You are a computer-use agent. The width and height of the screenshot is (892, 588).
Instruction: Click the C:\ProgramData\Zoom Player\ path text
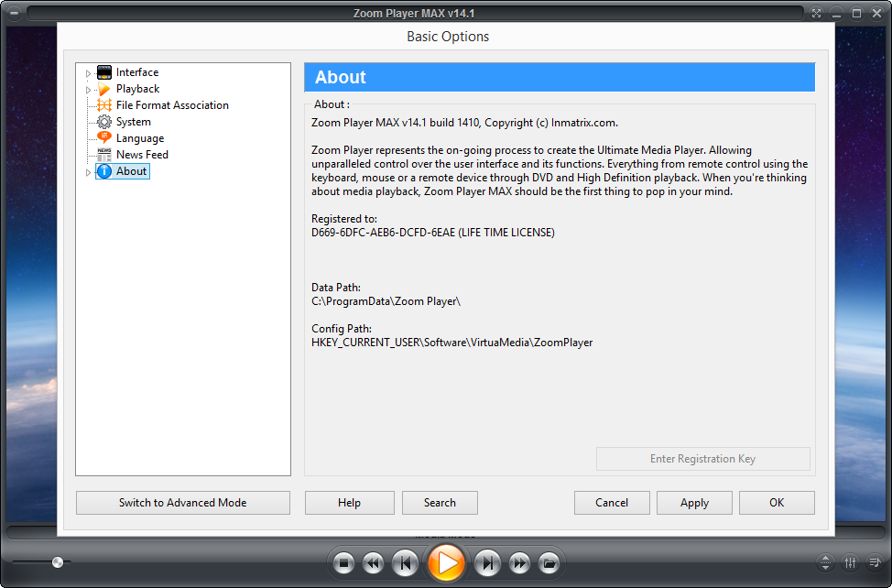coord(386,301)
